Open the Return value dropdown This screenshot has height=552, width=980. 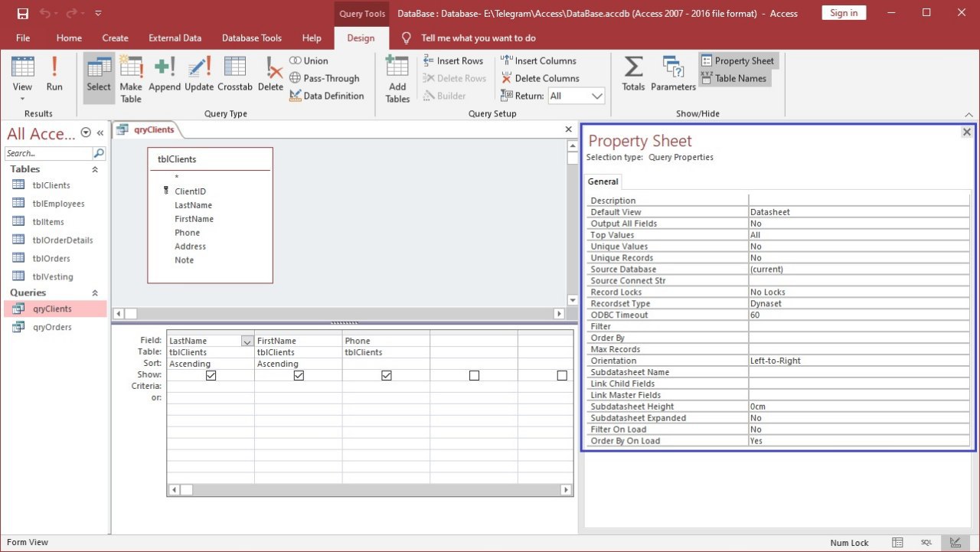597,96
